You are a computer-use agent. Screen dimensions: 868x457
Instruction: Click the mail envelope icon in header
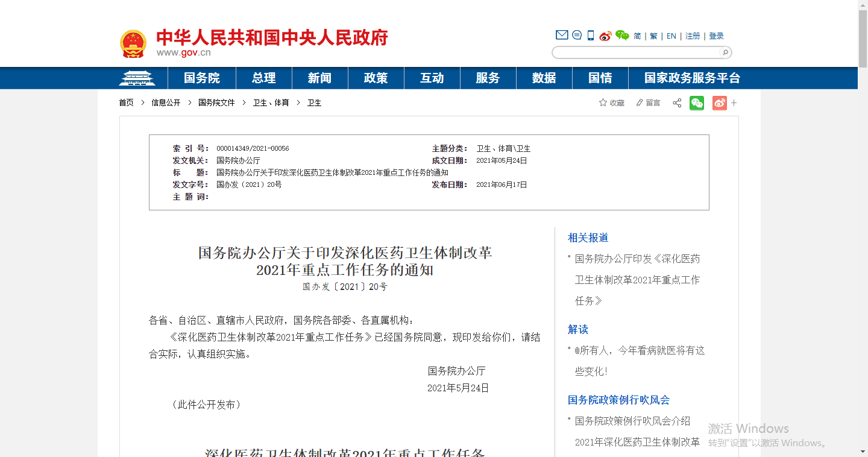pyautogui.click(x=562, y=36)
